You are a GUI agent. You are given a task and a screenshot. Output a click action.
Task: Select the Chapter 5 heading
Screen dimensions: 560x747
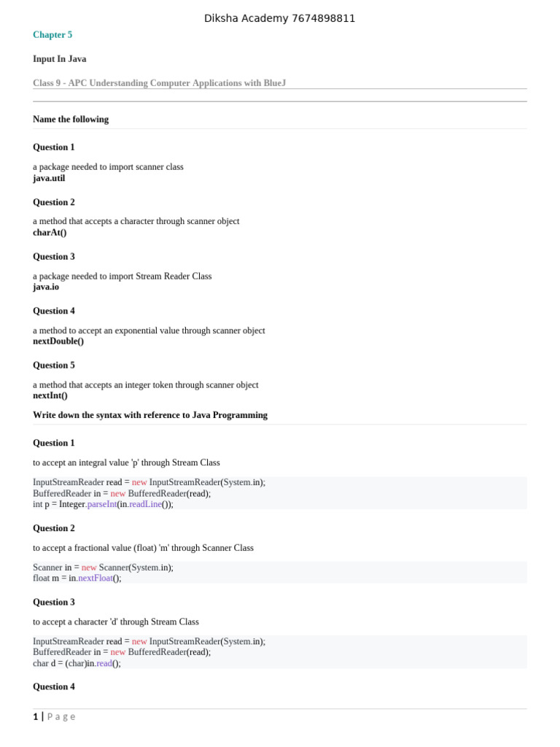coord(52,35)
